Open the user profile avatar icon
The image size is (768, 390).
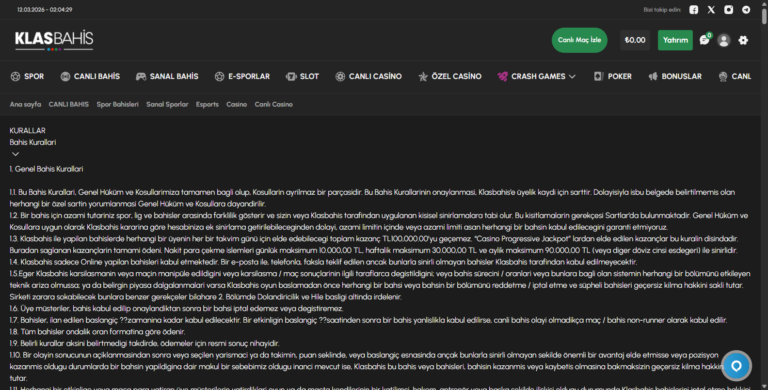[724, 40]
